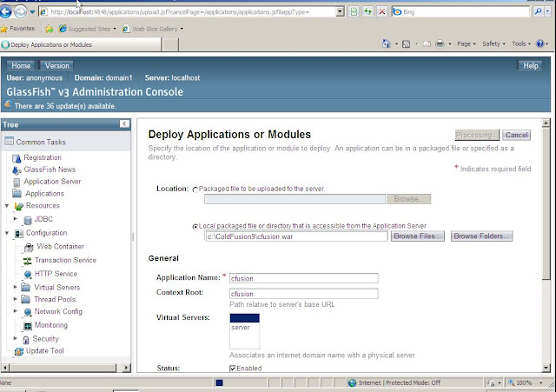This screenshot has height=392, width=556.
Task: Toggle the Status Enabled checkbox
Action: point(233,369)
